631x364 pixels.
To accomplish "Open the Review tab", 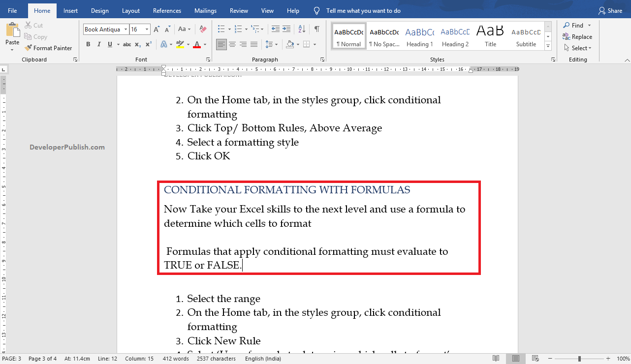I will 239,10.
